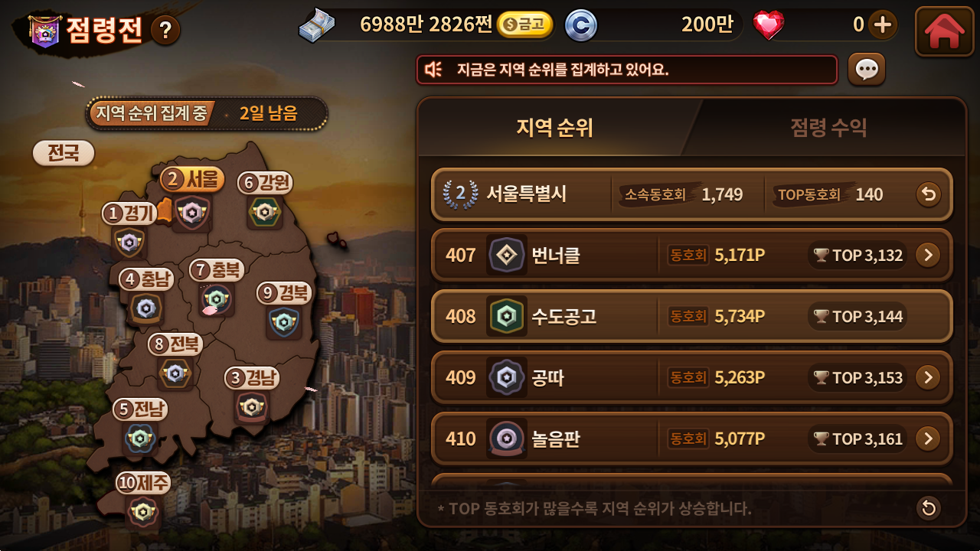Expand the 공따 club row arrow

(928, 377)
